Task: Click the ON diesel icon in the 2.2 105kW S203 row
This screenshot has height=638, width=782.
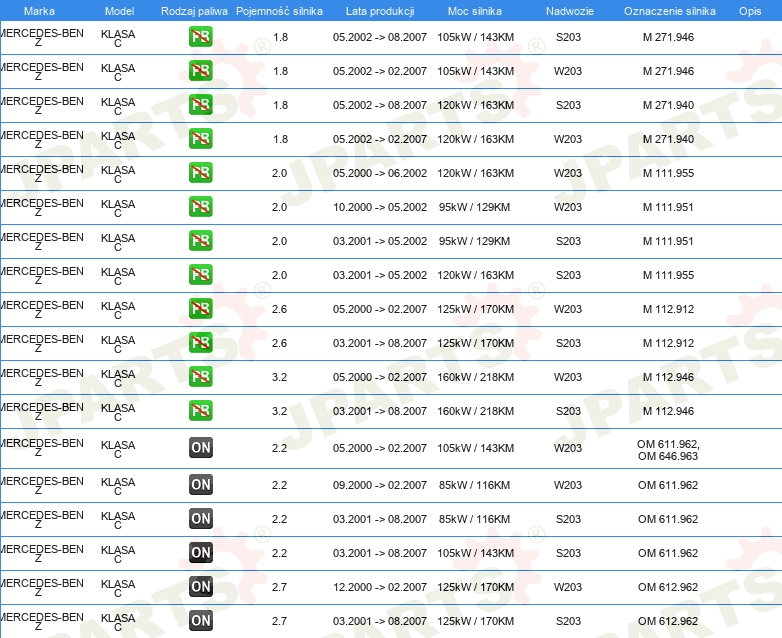Action: point(200,552)
